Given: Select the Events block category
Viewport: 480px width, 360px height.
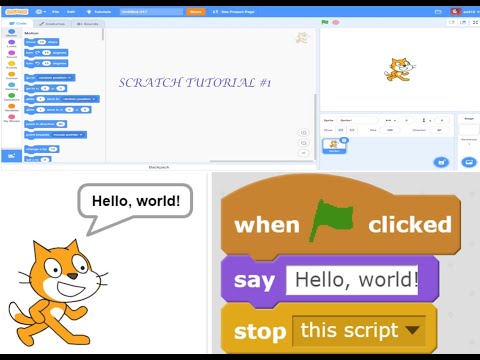Looking at the screenshot, I should pyautogui.click(x=11, y=65).
